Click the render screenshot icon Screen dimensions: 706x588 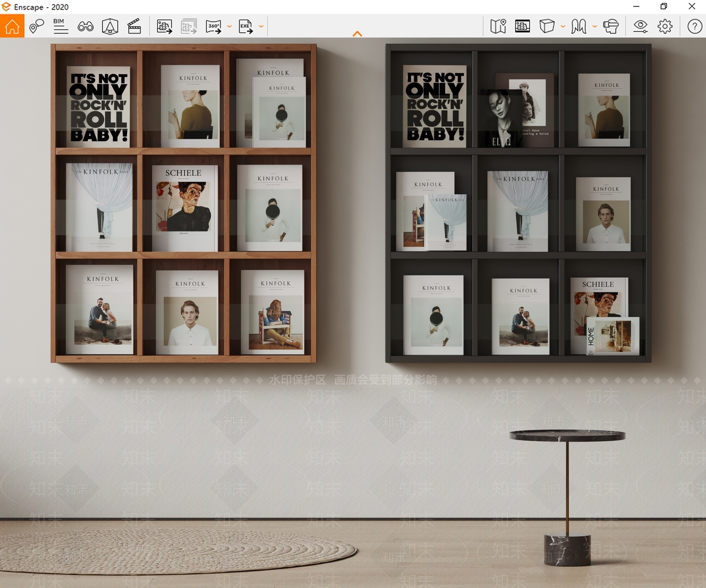(164, 26)
